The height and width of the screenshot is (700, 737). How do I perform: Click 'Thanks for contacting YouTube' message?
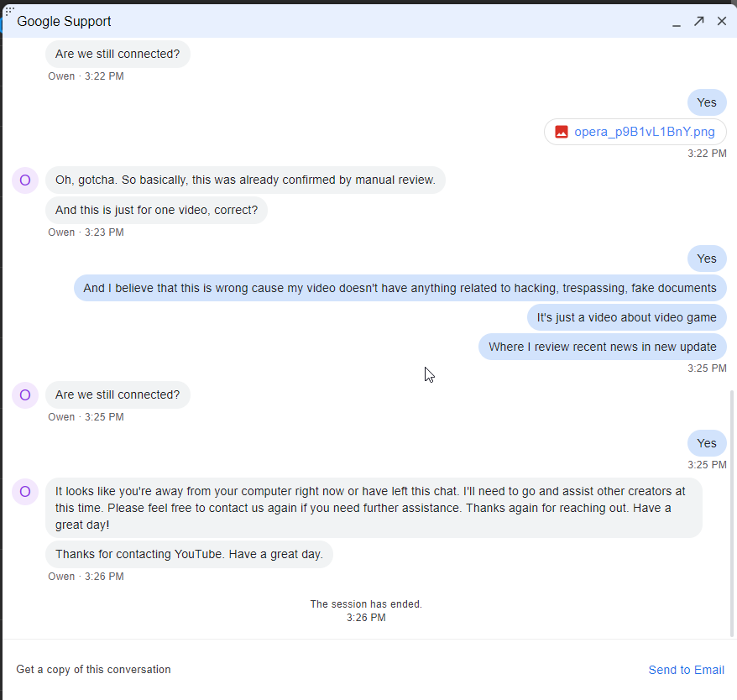189,554
